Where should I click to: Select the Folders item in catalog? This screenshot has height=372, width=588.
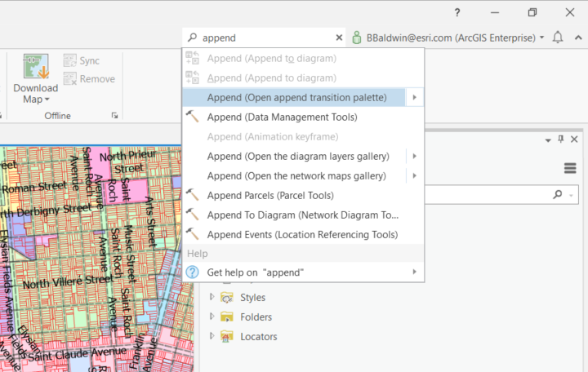coord(256,317)
